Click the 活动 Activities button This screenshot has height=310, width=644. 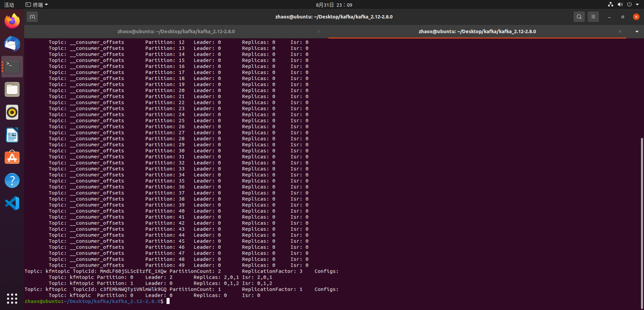(9, 5)
